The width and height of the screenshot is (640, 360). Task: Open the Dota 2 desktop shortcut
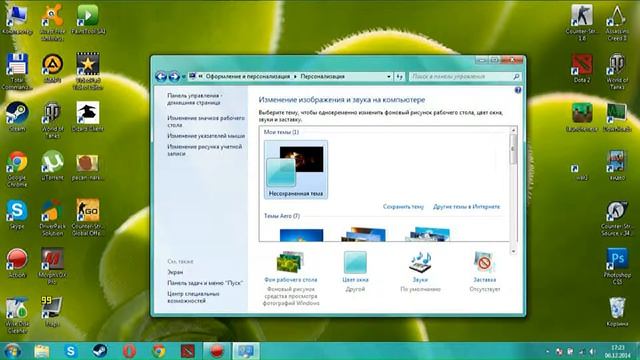(582, 68)
